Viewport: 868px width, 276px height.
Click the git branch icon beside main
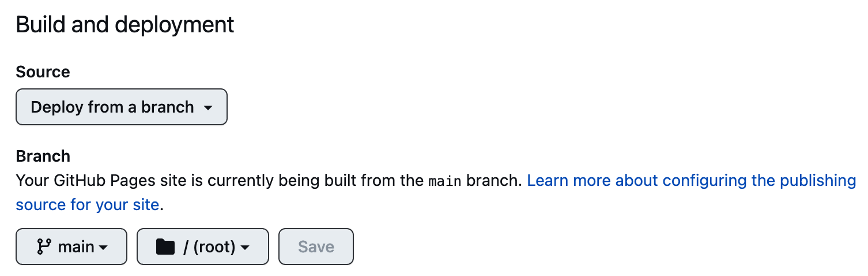tap(44, 247)
